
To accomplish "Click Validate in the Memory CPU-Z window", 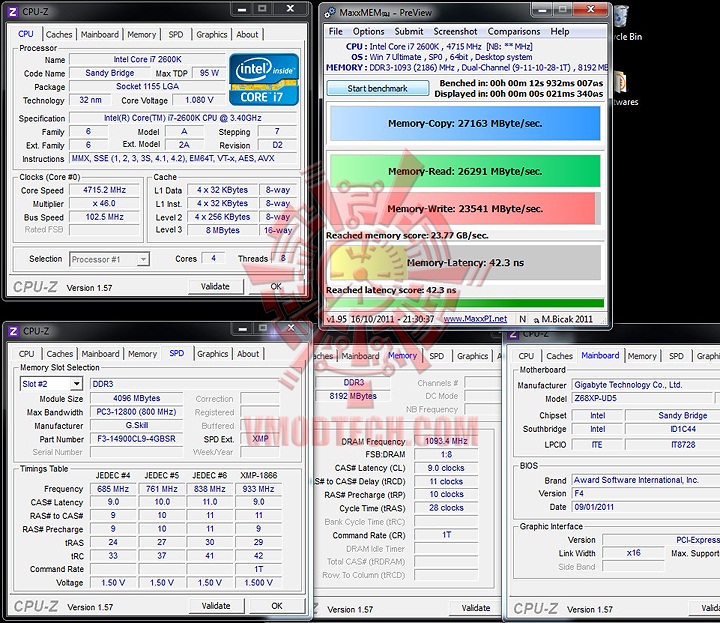I will pos(476,608).
